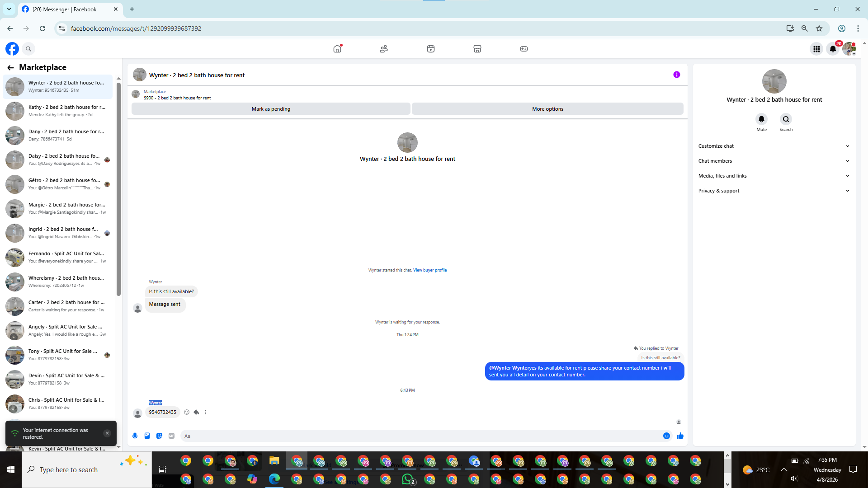Send a thumbs-up like
868x488 pixels.
[x=680, y=436]
